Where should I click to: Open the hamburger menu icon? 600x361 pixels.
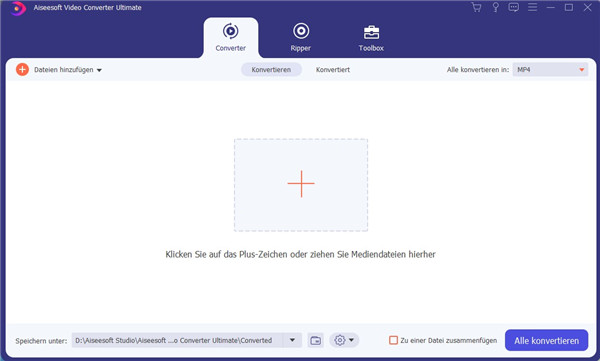click(532, 7)
